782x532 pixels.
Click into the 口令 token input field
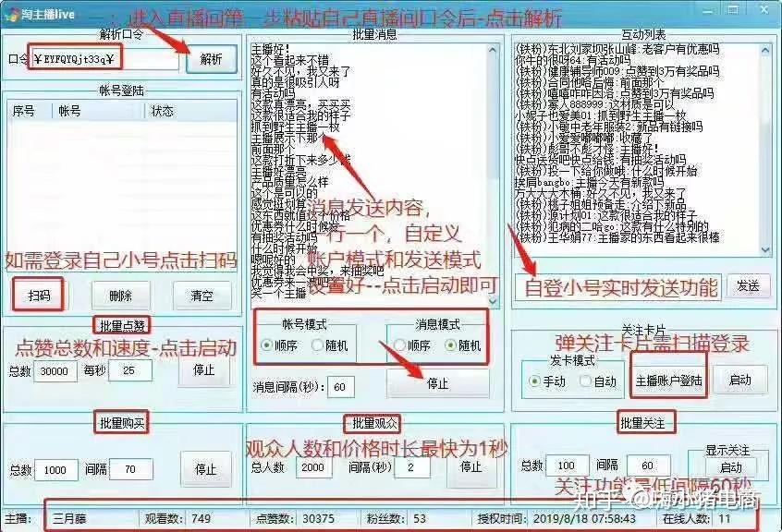click(x=104, y=60)
